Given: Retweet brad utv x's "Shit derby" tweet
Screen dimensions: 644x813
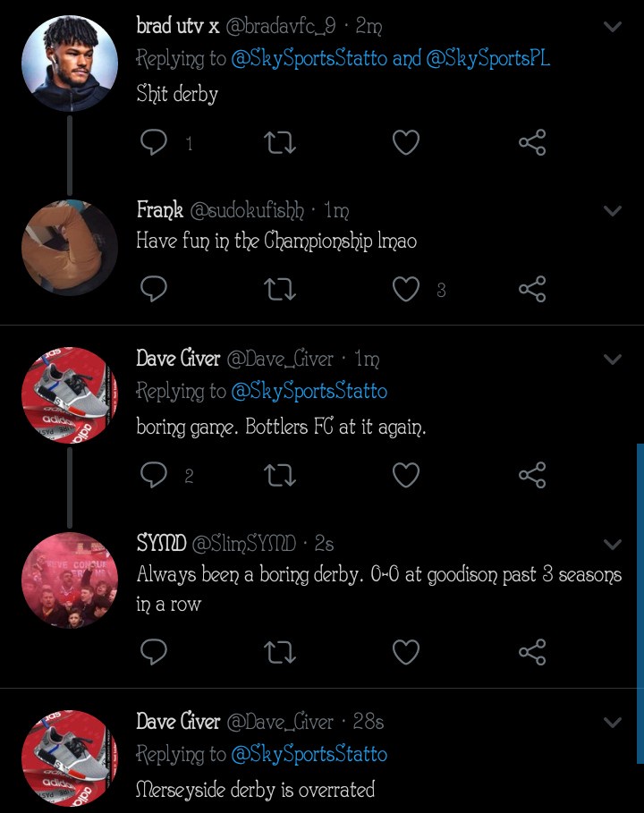Looking at the screenshot, I should [280, 142].
